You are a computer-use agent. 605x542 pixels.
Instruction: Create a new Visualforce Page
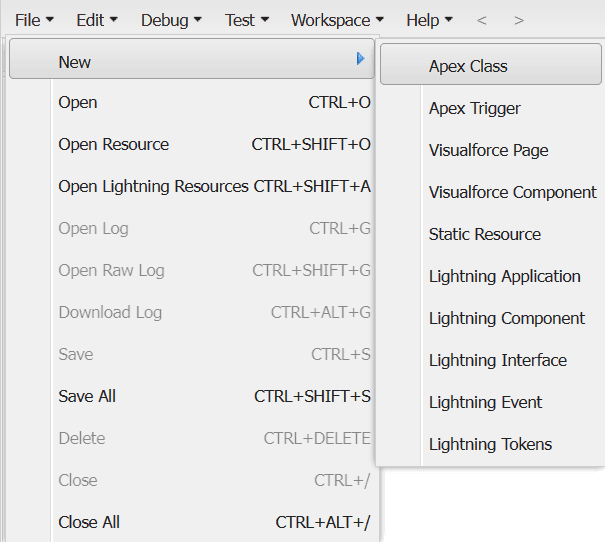[x=491, y=151]
